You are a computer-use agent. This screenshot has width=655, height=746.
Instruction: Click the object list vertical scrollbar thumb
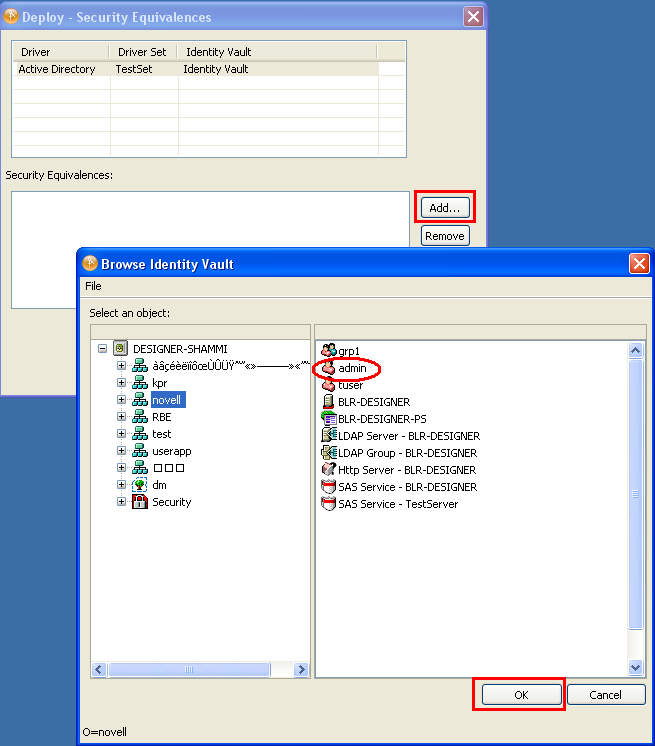(x=635, y=494)
